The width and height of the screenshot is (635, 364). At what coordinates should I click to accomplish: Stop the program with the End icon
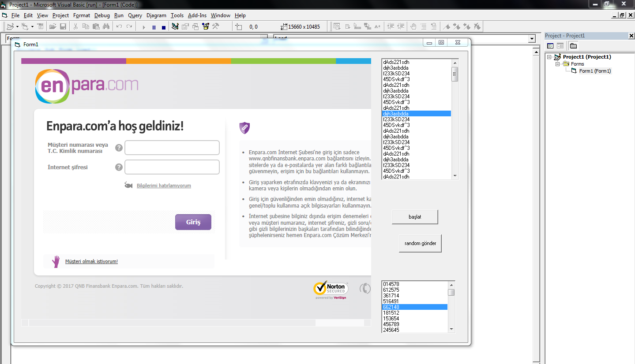tap(164, 27)
